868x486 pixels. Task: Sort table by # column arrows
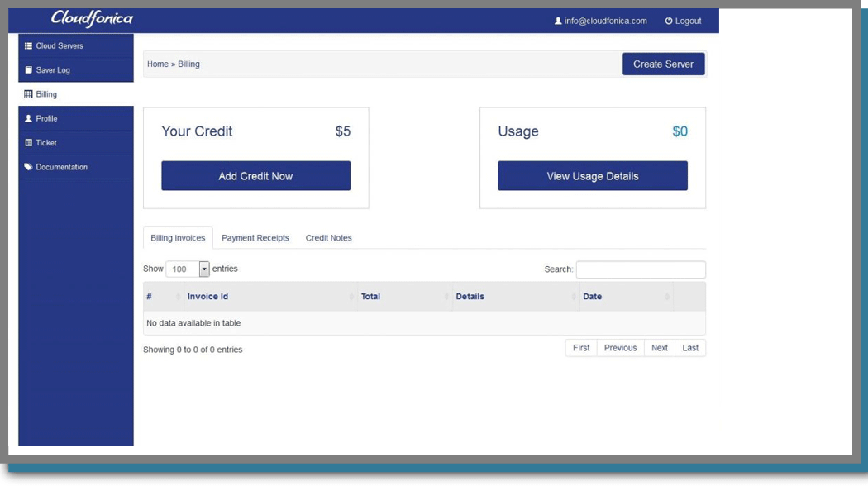pyautogui.click(x=178, y=297)
